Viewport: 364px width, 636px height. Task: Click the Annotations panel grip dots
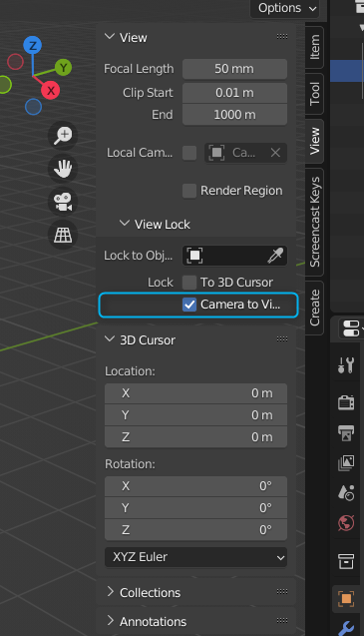click(x=282, y=621)
